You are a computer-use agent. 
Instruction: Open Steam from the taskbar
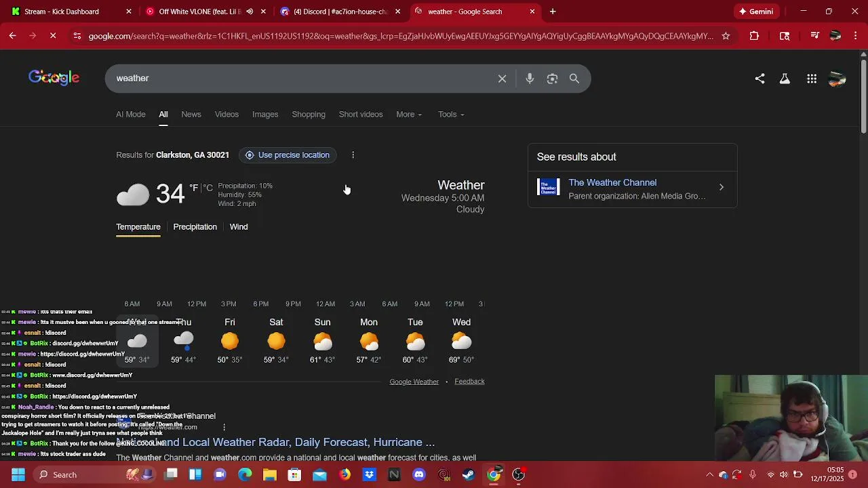point(469,474)
